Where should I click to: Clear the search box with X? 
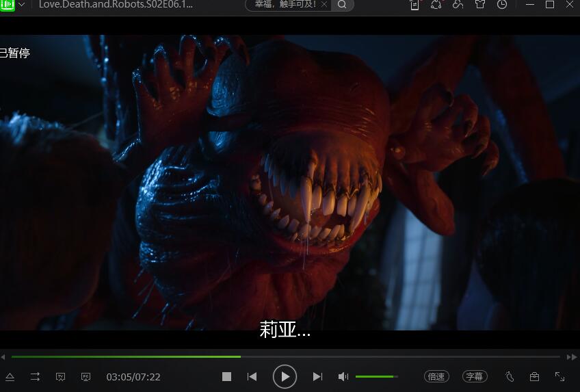click(324, 5)
